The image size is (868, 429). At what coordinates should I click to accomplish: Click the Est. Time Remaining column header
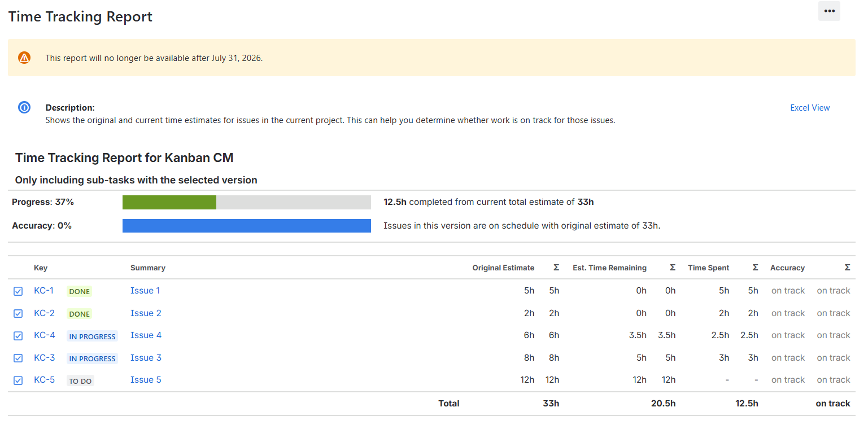[609, 268]
